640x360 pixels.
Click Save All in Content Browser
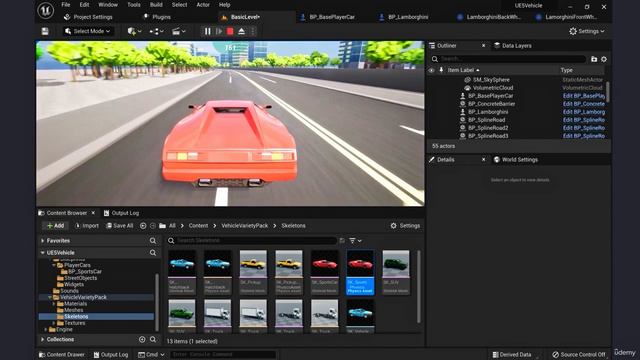click(120, 226)
